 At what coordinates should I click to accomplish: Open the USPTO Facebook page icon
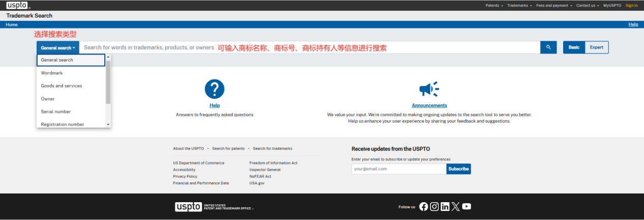423,206
